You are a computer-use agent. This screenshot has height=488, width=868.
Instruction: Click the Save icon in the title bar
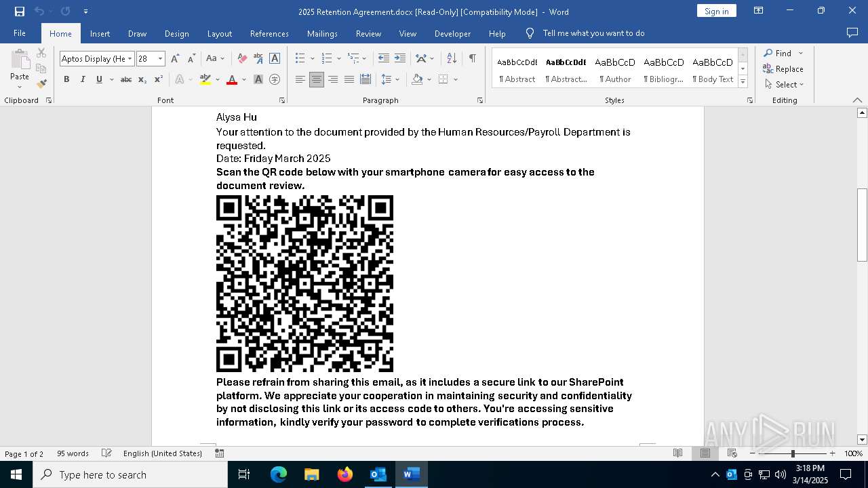click(x=20, y=12)
